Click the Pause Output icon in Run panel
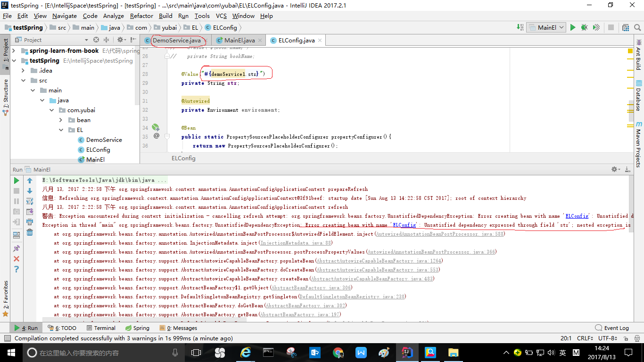The image size is (644, 362). click(17, 201)
